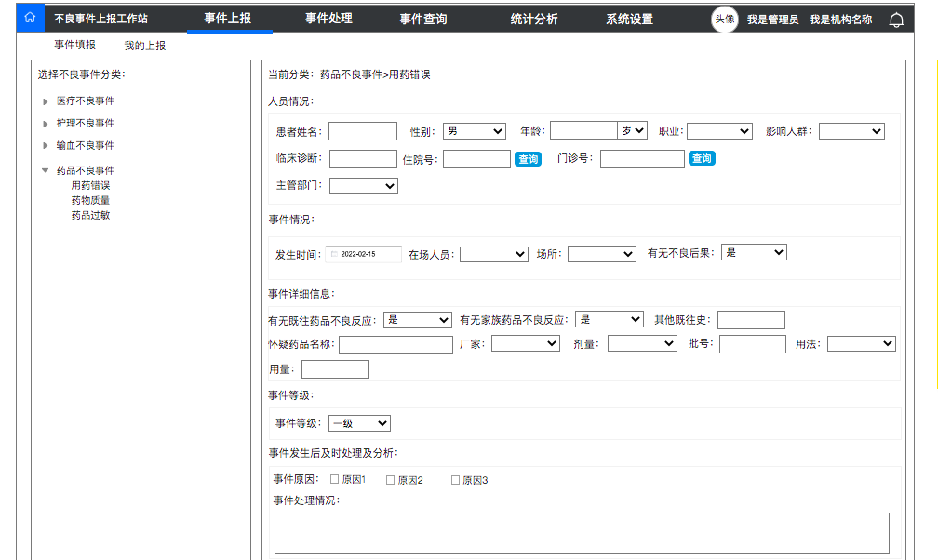The image size is (938, 560).
Task: Open 系统设置 menu
Action: click(629, 20)
